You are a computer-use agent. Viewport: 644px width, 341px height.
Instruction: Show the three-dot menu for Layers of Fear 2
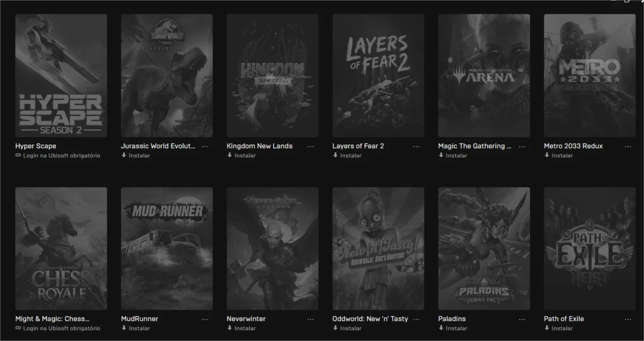pyautogui.click(x=416, y=147)
